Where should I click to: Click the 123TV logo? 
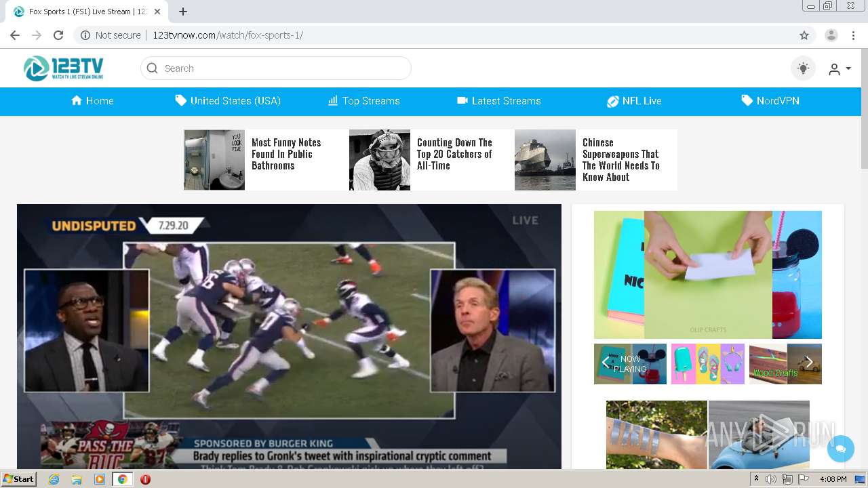[64, 68]
